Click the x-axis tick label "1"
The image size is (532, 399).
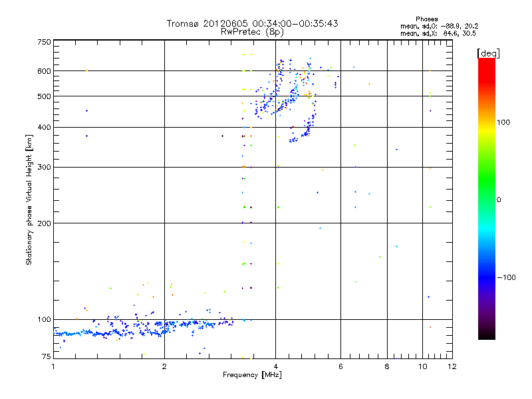click(53, 366)
